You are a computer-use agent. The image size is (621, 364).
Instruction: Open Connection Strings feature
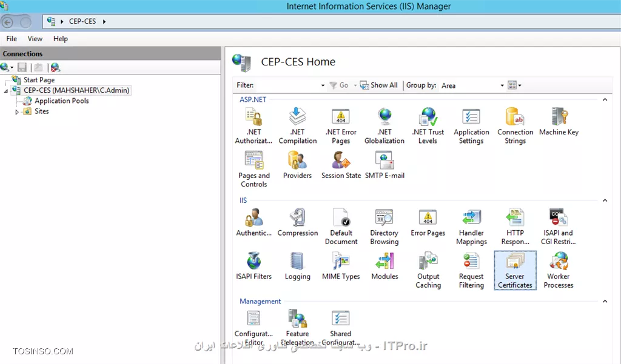[515, 126]
